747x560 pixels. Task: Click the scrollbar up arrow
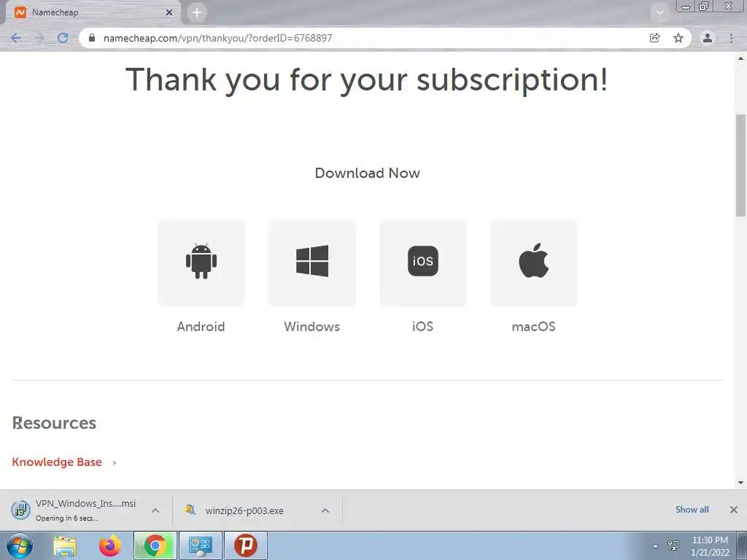pyautogui.click(x=740, y=58)
